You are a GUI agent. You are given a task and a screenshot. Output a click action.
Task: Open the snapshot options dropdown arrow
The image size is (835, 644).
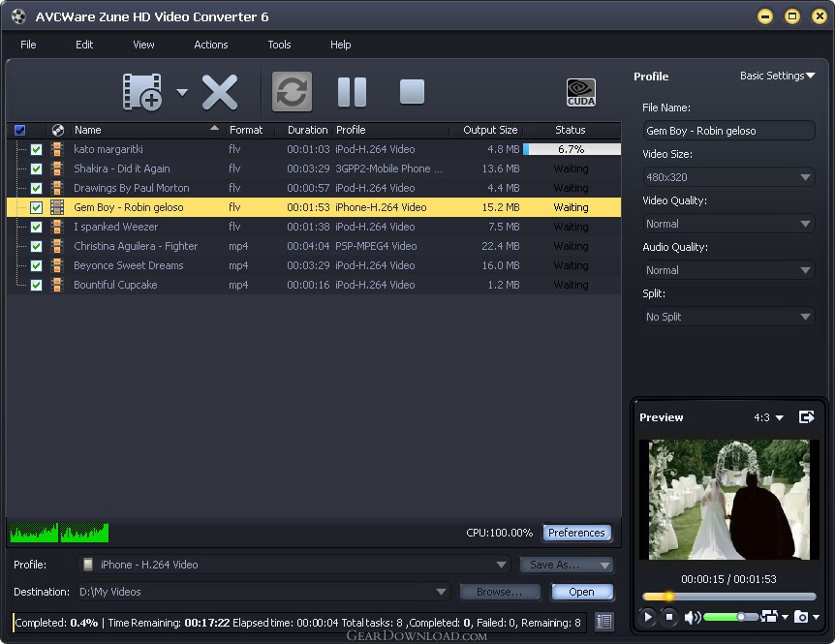tap(817, 618)
